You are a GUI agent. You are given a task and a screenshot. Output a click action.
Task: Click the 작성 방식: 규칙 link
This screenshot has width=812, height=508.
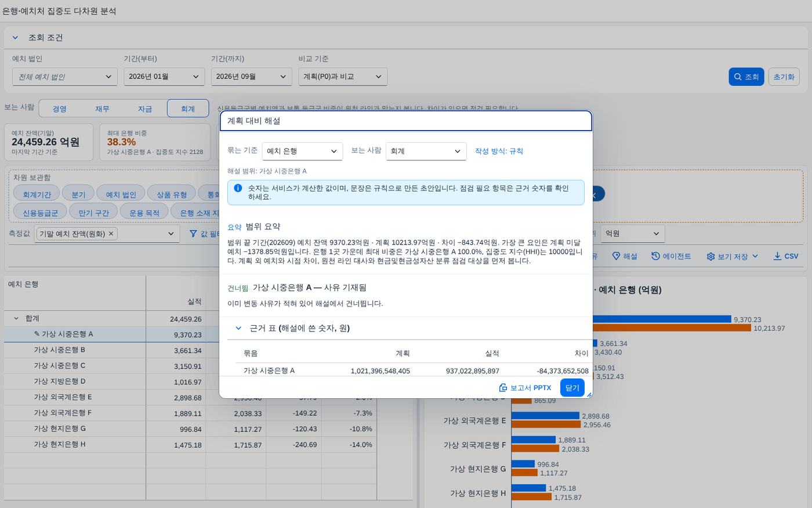[x=499, y=151]
